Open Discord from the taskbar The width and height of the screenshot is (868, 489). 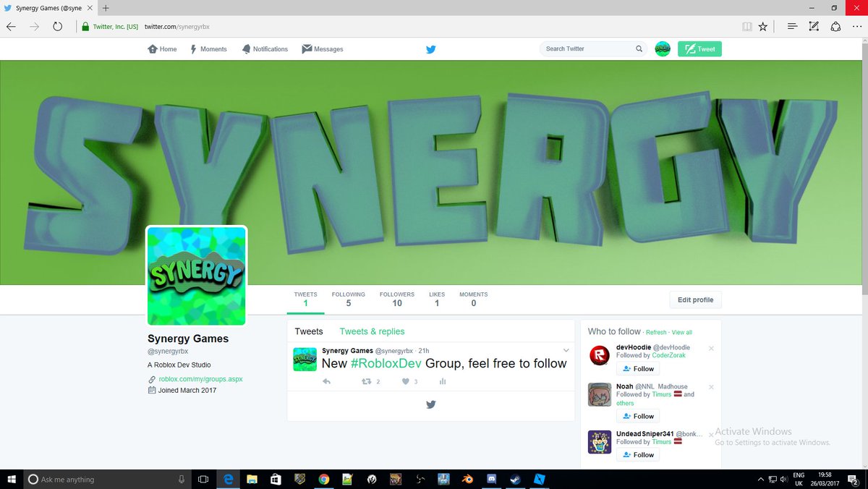[493, 479]
